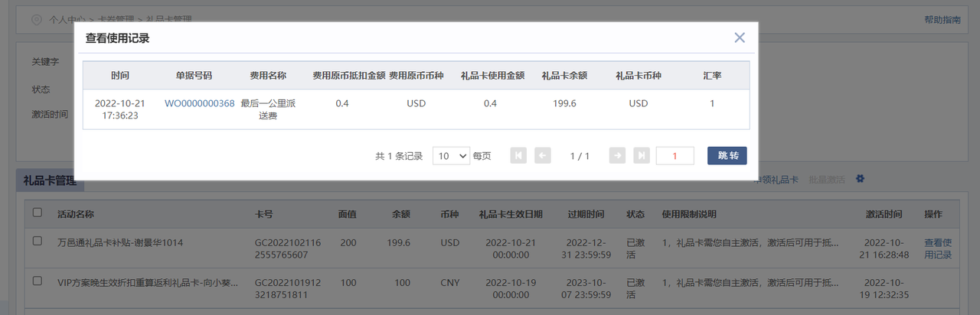Go to first page icon
The width and height of the screenshot is (980, 315).
tap(518, 155)
